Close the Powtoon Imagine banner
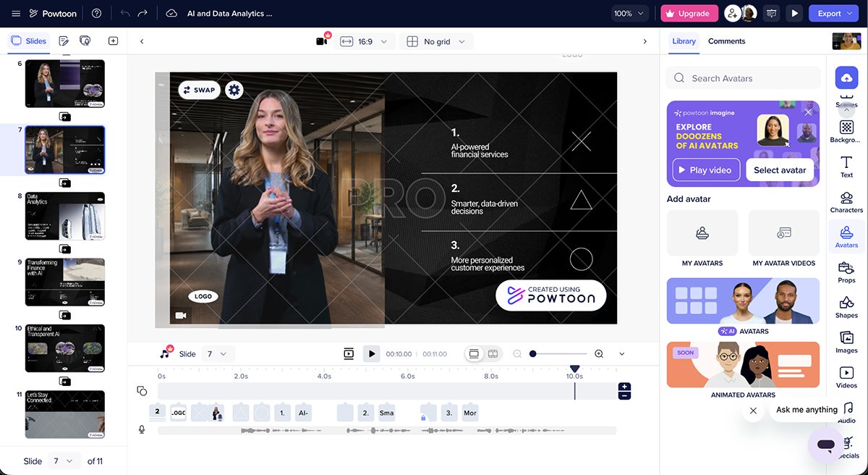 click(808, 112)
